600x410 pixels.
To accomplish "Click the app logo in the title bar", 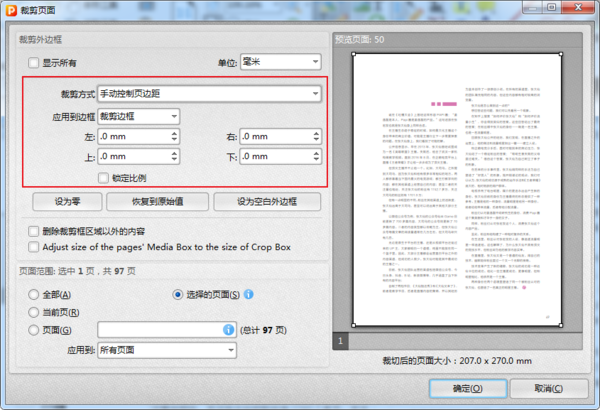I will coord(11,10).
